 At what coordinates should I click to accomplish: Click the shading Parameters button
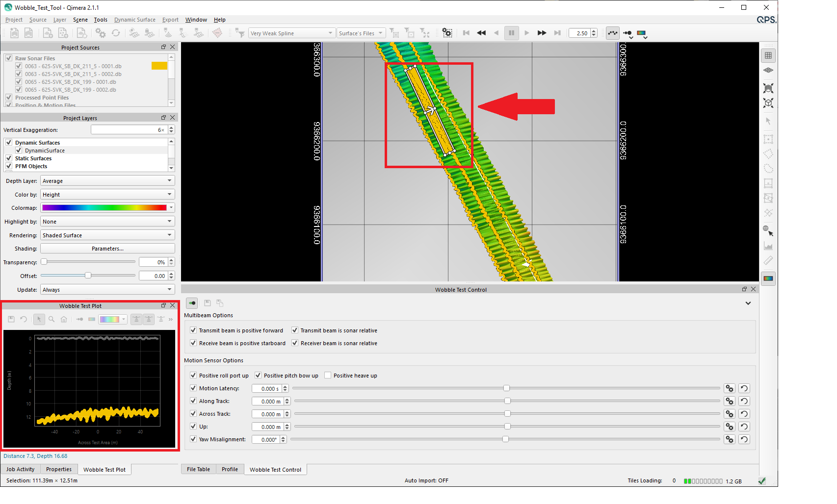(107, 249)
